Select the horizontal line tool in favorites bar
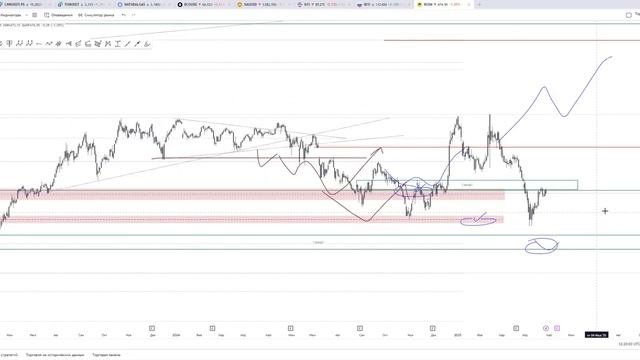The width and height of the screenshot is (640, 360). [39, 43]
